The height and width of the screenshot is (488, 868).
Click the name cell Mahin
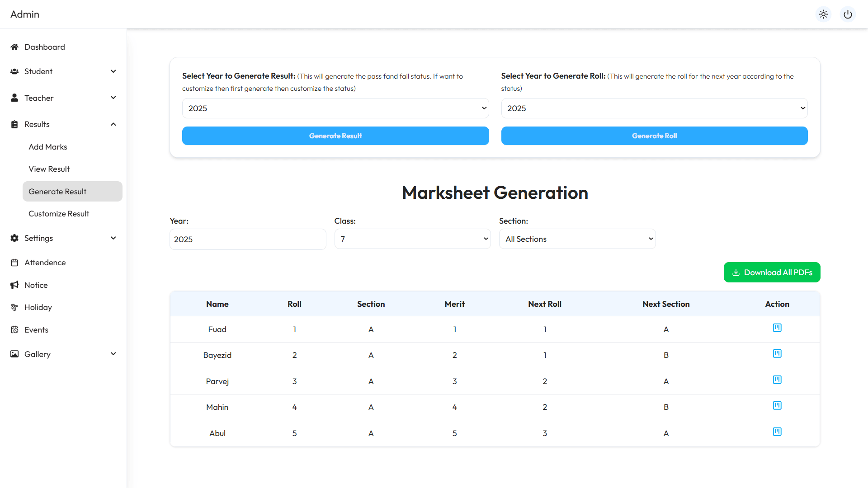(x=217, y=407)
